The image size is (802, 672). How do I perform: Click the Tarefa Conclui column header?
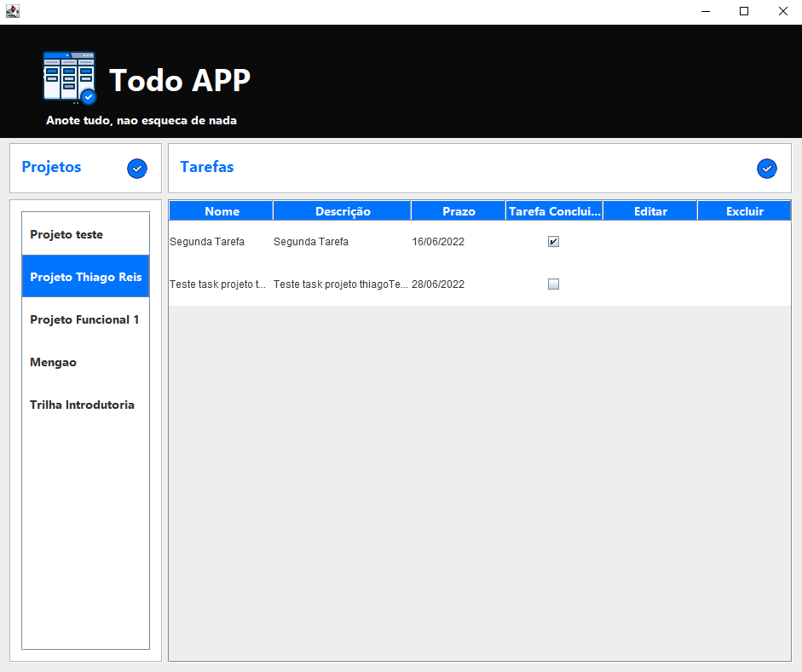pos(554,210)
